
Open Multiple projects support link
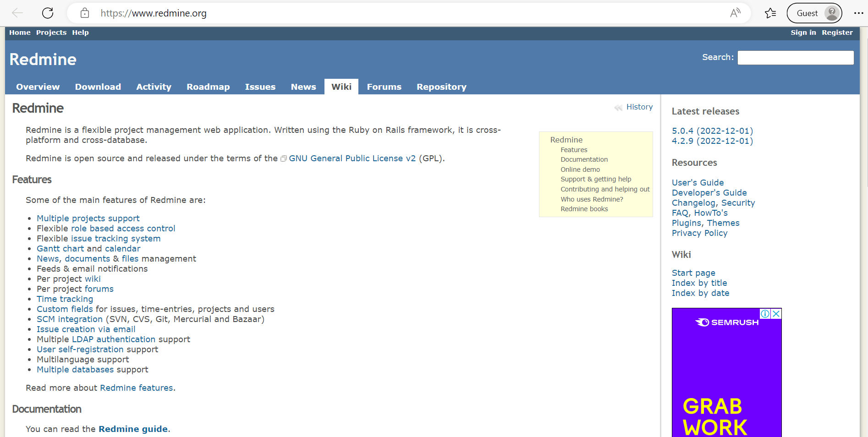pos(88,218)
